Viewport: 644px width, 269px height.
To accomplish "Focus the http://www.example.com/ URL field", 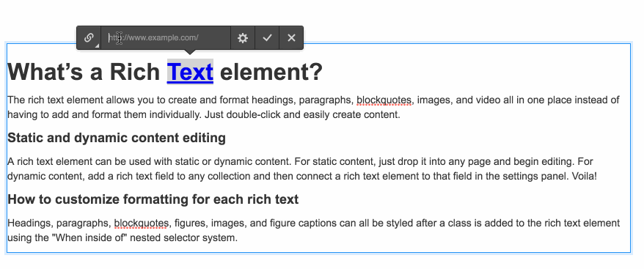I will (166, 38).
